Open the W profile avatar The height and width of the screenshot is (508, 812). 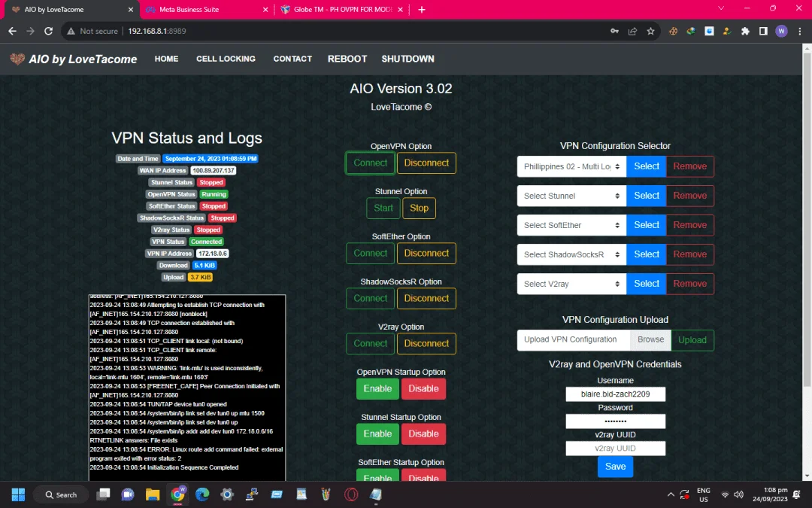click(x=781, y=31)
